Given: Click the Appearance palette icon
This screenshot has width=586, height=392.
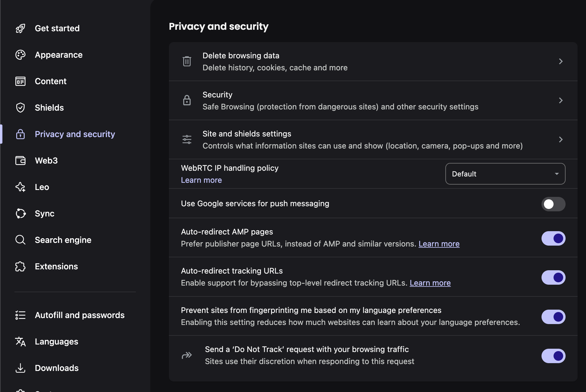Looking at the screenshot, I should tap(20, 55).
